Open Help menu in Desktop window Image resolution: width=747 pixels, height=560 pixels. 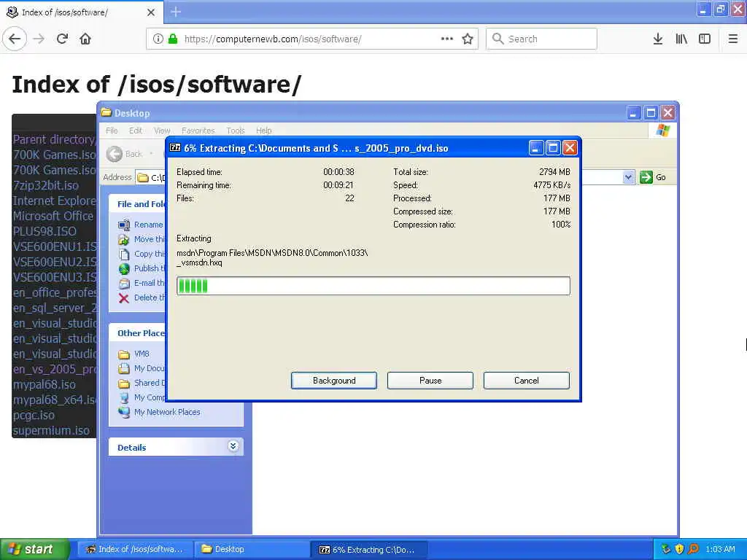pos(263,131)
